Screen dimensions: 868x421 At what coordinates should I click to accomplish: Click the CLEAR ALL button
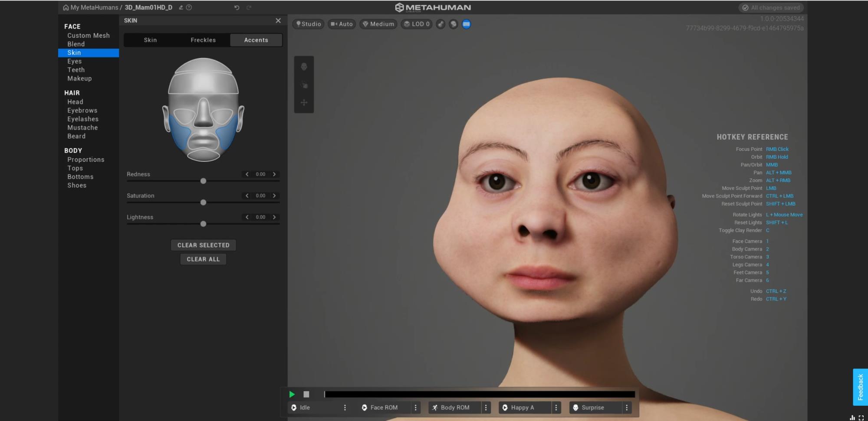(203, 259)
